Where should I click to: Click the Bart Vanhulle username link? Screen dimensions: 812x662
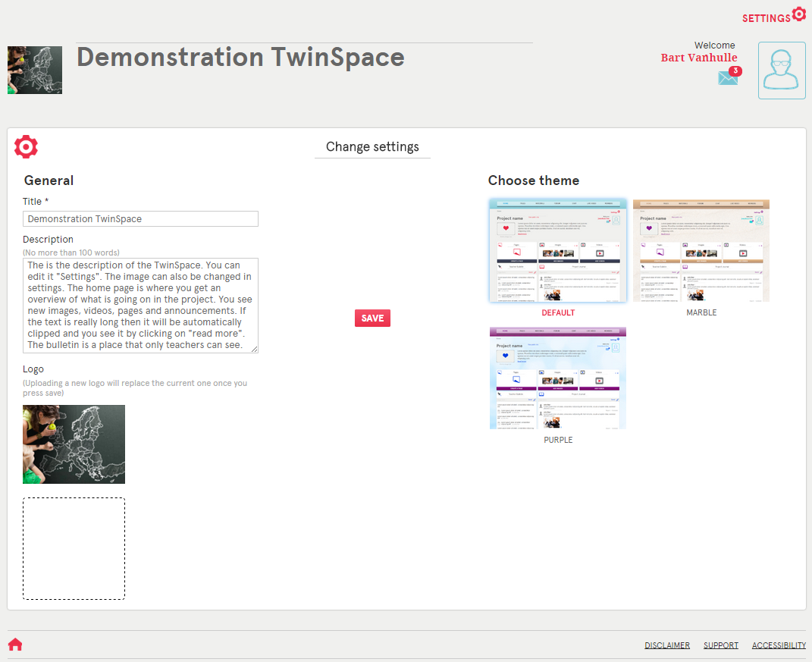click(699, 58)
